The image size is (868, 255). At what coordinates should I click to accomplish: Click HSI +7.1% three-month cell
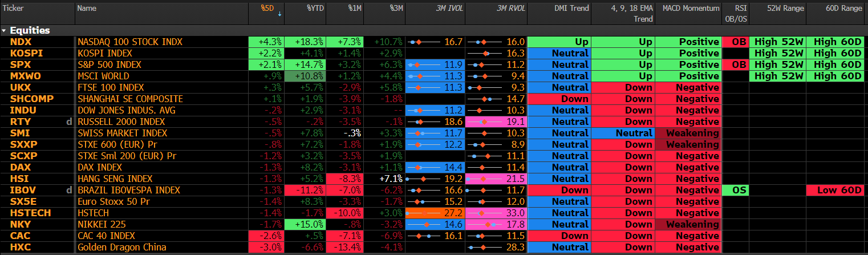tap(384, 179)
